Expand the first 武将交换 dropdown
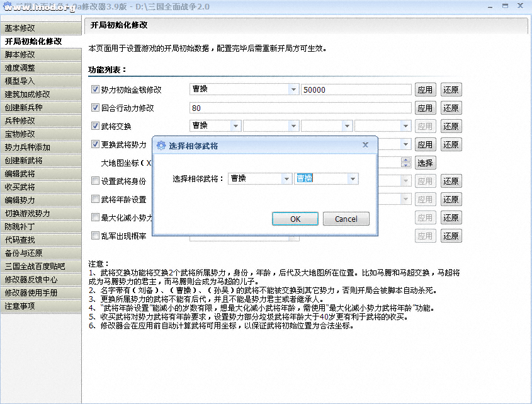The width and height of the screenshot is (532, 404). (237, 126)
